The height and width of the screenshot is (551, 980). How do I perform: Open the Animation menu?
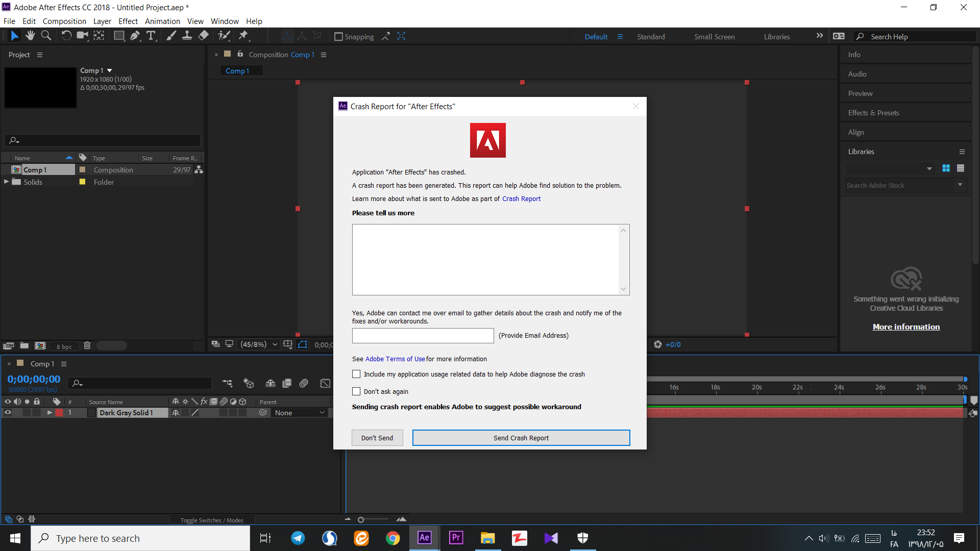pyautogui.click(x=162, y=21)
